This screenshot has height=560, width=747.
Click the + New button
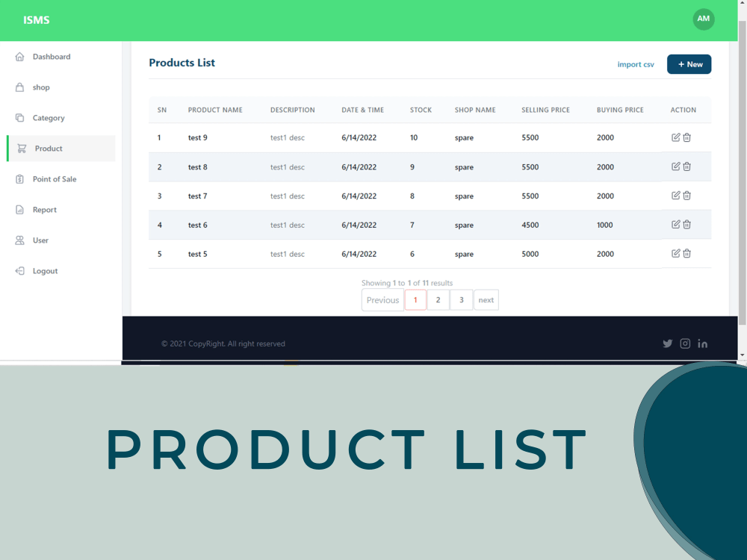[x=689, y=64]
